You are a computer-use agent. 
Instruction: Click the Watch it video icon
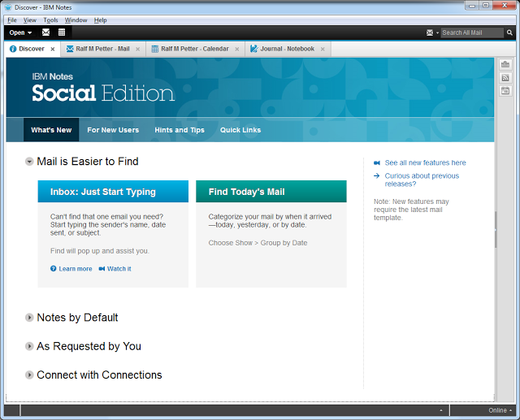point(102,269)
